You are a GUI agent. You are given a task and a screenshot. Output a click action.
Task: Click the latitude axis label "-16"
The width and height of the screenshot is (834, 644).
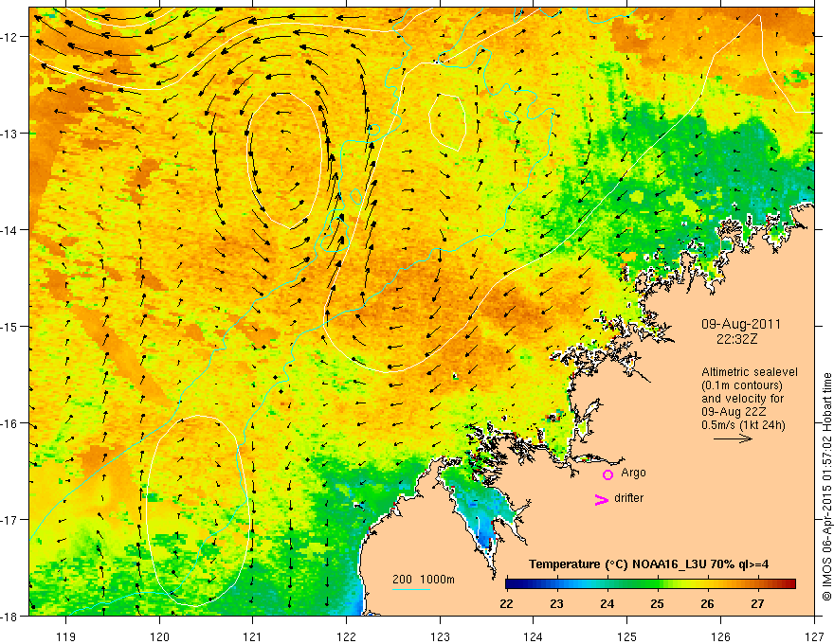click(10, 423)
